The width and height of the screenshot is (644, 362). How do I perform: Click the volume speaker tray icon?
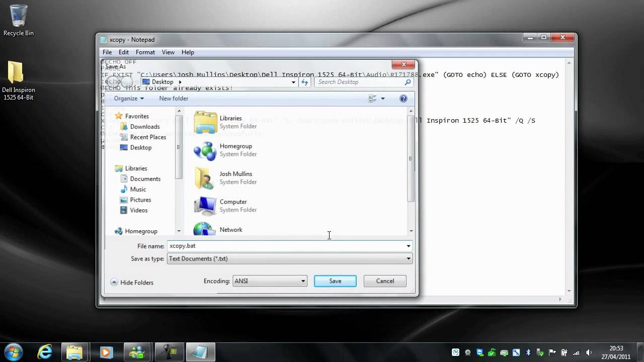(589, 352)
